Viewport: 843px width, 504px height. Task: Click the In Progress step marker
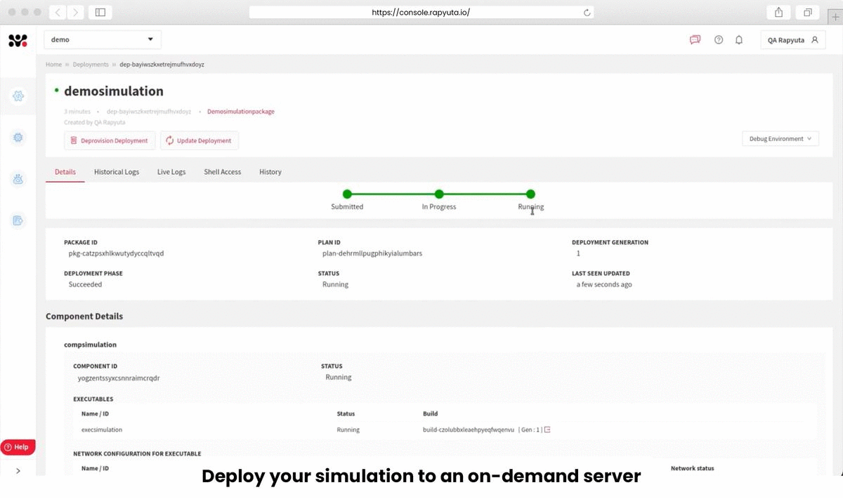point(439,194)
